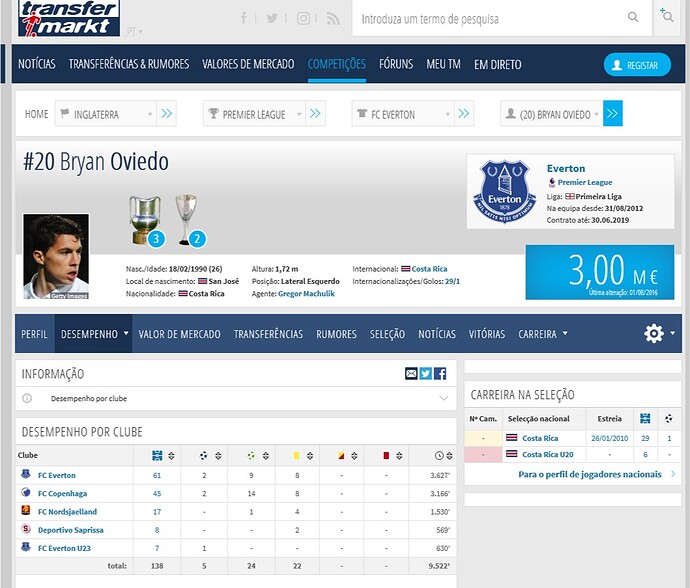This screenshot has height=588, width=690.
Task: Go to Premier League with arrow button
Action: click(315, 114)
